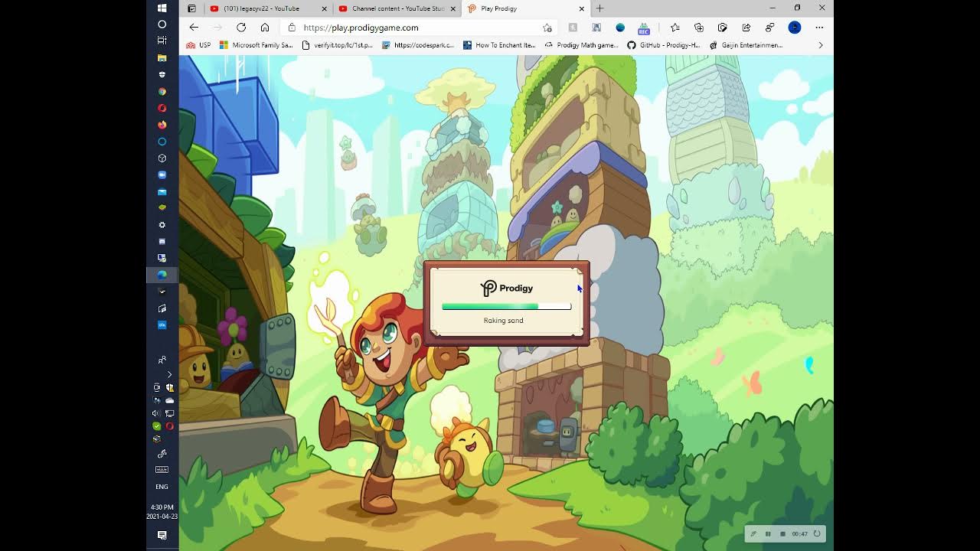The image size is (980, 551).
Task: Open the Microsoft Family Safety bookmark
Action: tap(256, 45)
